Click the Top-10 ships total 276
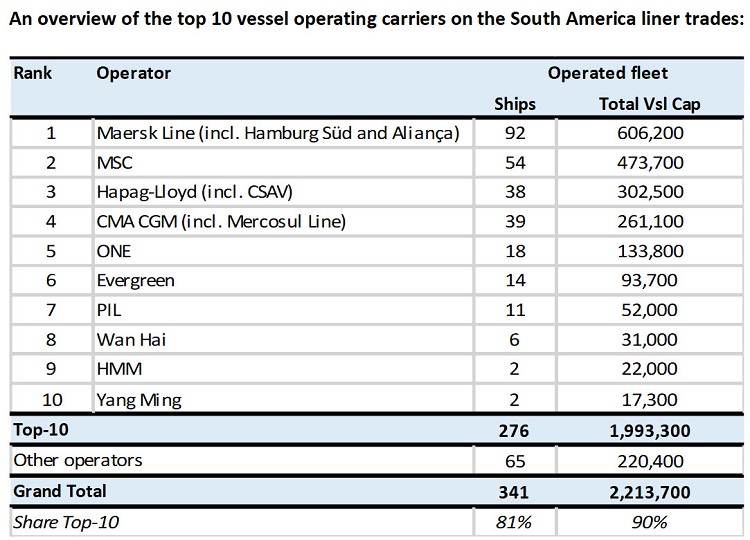This screenshot has width=750, height=540. tap(514, 431)
